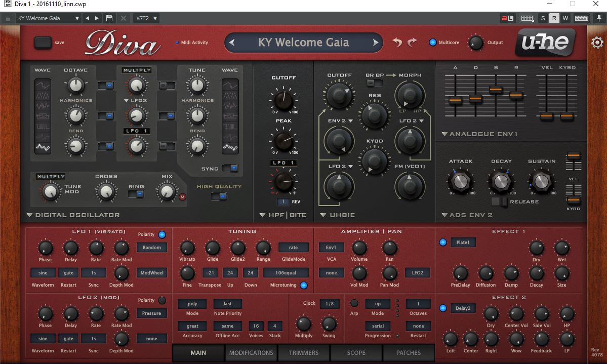Open VST2 dropdown in host toolbar

point(146,18)
